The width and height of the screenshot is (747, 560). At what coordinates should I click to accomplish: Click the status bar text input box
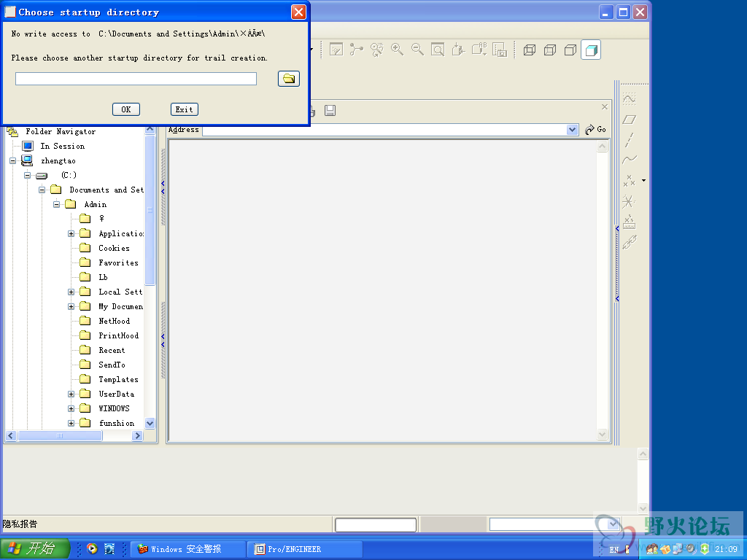[376, 525]
